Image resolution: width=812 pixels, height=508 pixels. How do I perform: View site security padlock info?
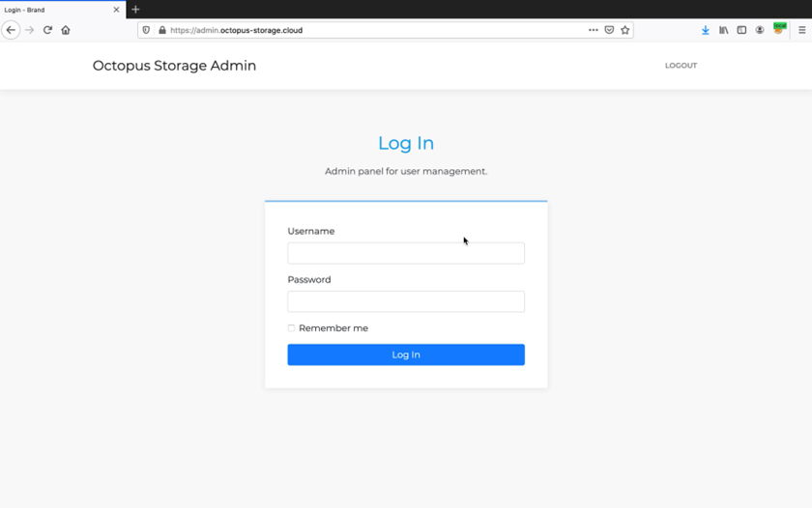[x=162, y=30]
